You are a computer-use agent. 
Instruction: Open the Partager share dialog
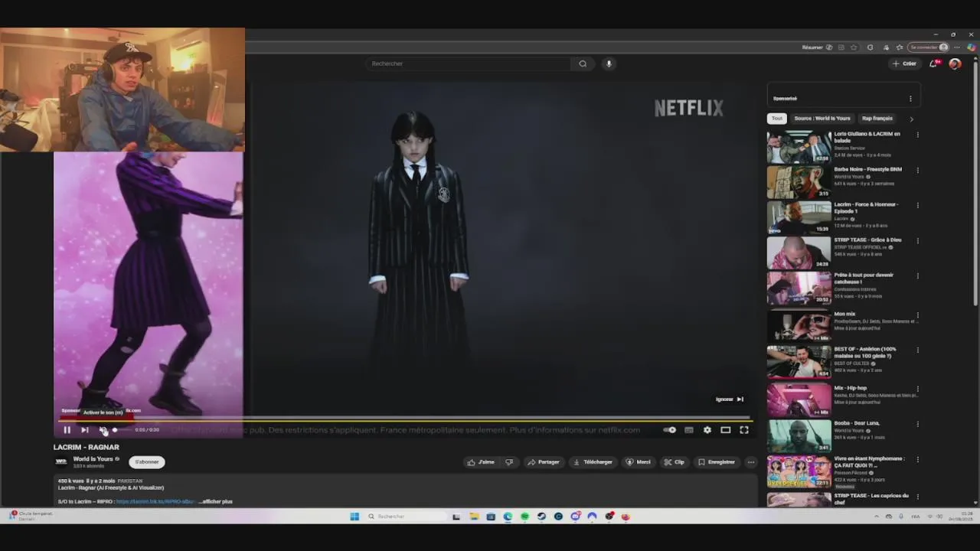tap(544, 462)
